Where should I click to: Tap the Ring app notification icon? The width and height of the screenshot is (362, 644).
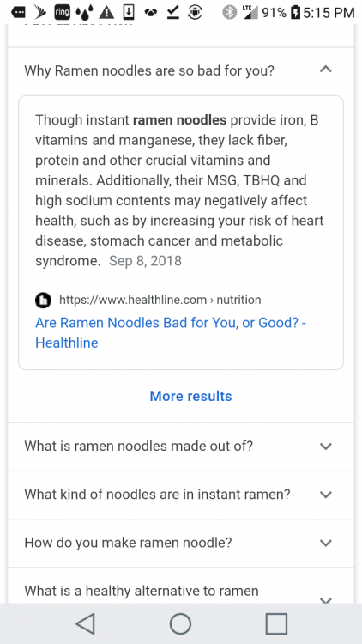(62, 12)
